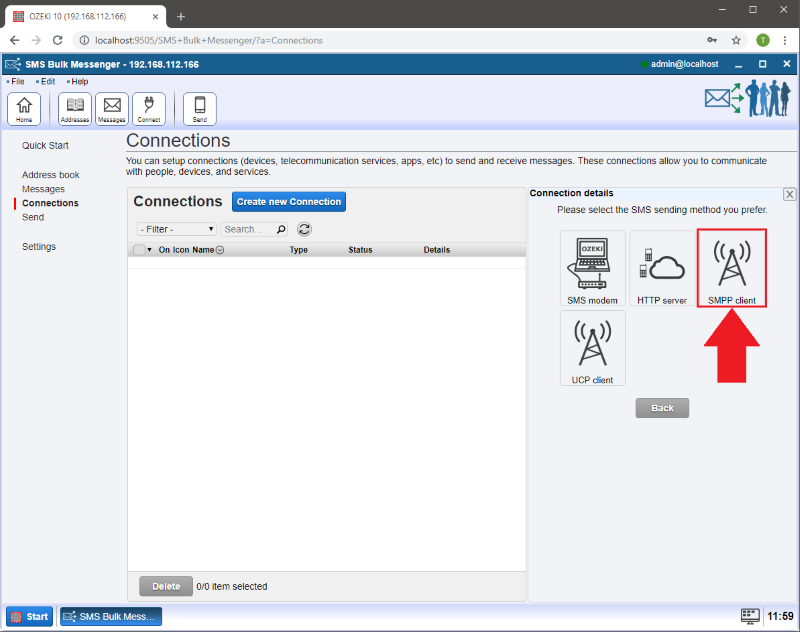Viewport: 800px width, 632px height.
Task: Click the Send phone toolbar icon
Action: pos(200,108)
